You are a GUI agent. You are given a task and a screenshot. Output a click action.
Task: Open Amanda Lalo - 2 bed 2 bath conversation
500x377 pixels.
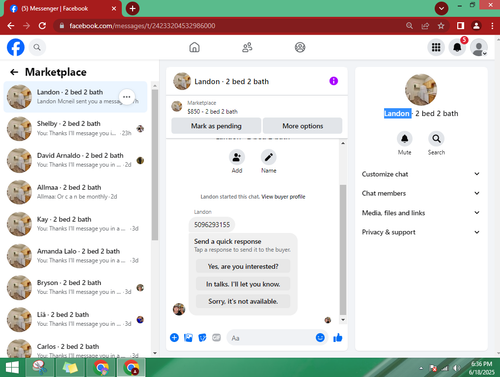click(75, 256)
